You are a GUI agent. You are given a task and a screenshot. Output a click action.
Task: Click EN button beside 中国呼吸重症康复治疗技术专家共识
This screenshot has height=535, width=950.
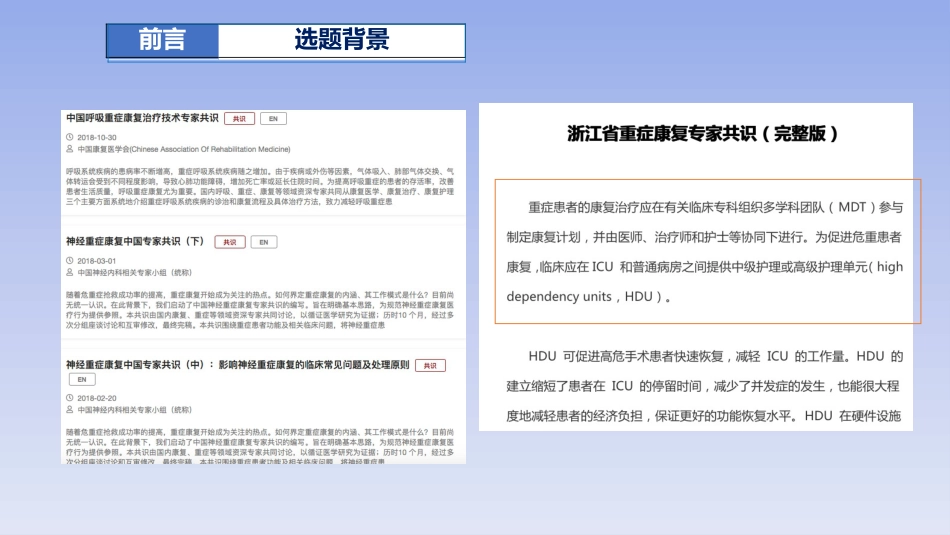(x=273, y=119)
